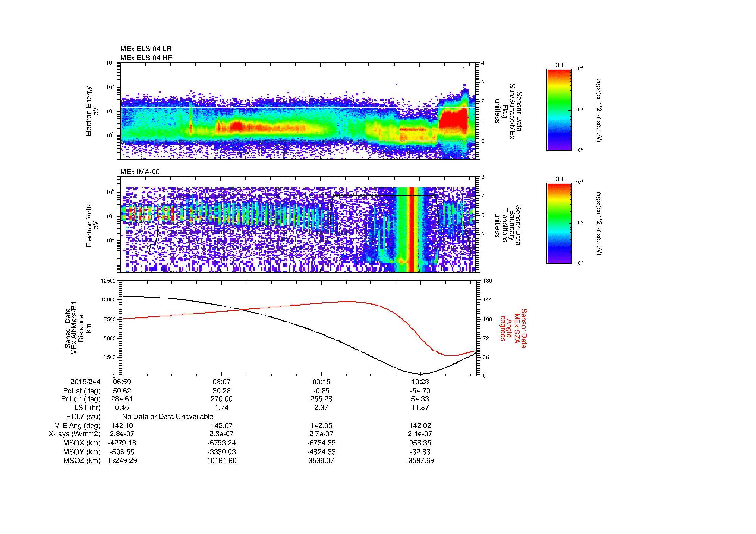756x534 pixels.
Task: Click the time tick label '10:23'
Action: click(420, 382)
